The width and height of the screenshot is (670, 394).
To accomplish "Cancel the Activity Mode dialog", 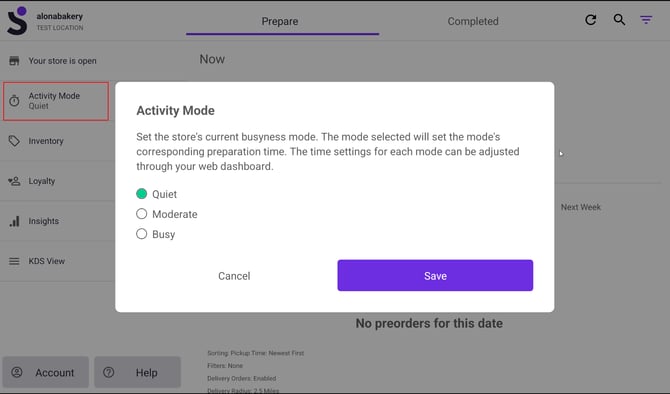I will click(234, 276).
